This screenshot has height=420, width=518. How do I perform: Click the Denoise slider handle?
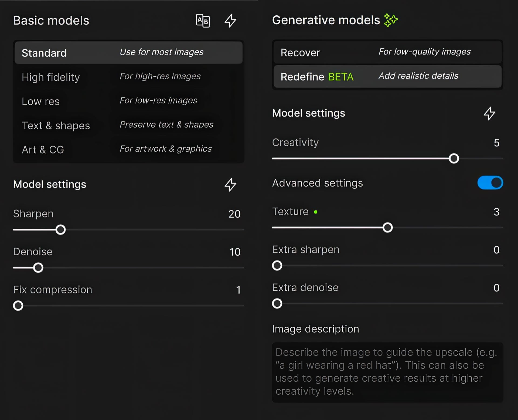click(x=38, y=268)
